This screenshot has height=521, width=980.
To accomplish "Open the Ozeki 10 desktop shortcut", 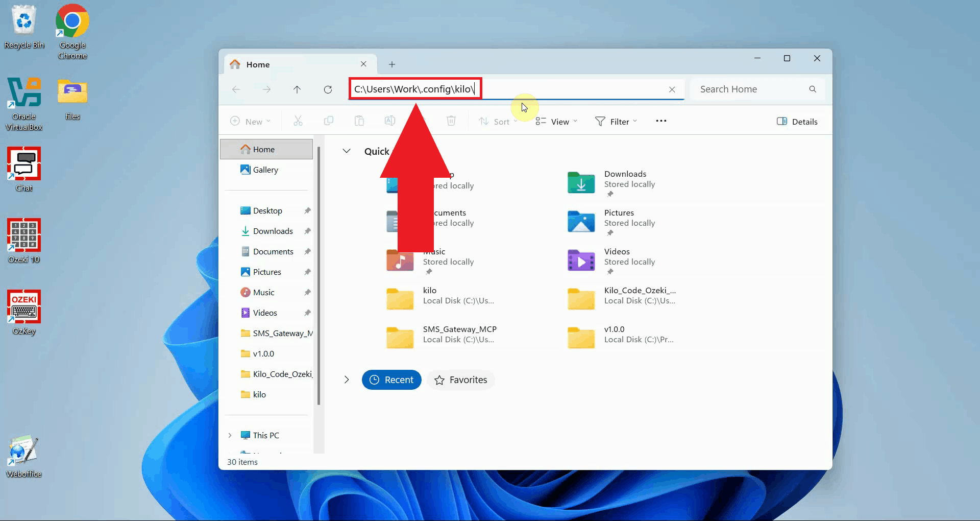I will 24,241.
